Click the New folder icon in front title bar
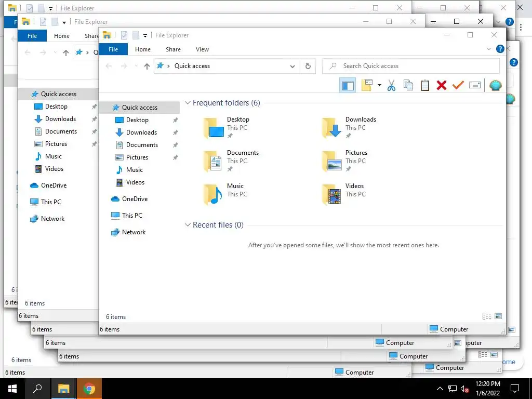Viewport: 532px width, 399px height. pyautogui.click(x=136, y=35)
